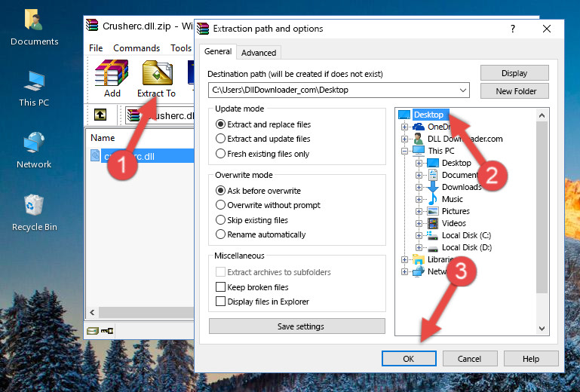Select the This PC computer icon in tree
580x392 pixels.
[x=419, y=151]
